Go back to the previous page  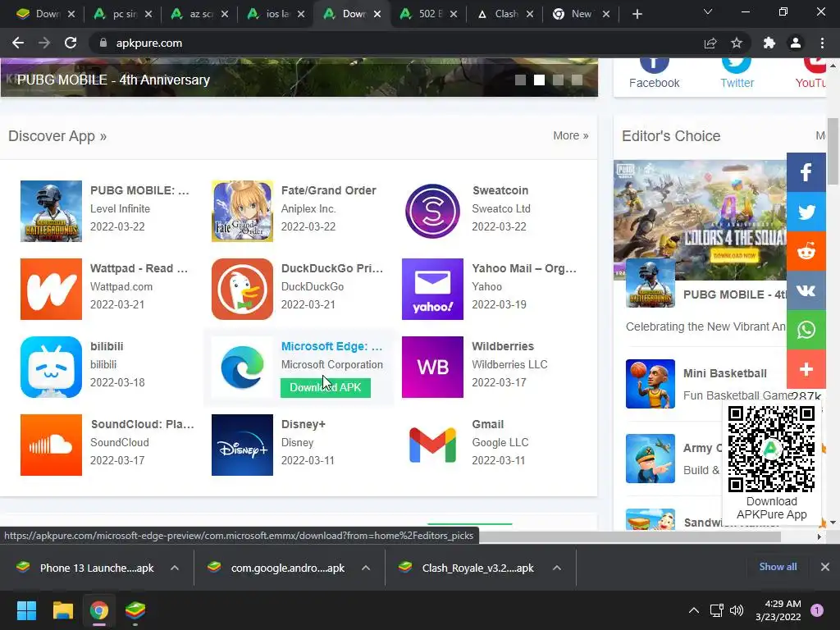(18, 43)
